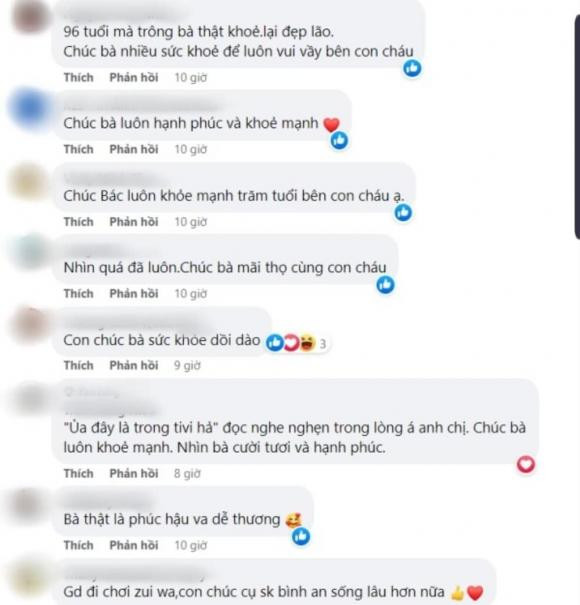Click Phản hồi under the 'phúc hậu' comment
This screenshot has width=580, height=605.
pyautogui.click(x=134, y=545)
